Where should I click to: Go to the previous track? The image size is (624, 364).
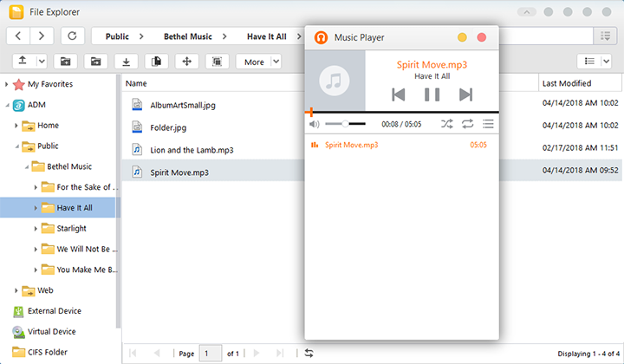coord(398,94)
